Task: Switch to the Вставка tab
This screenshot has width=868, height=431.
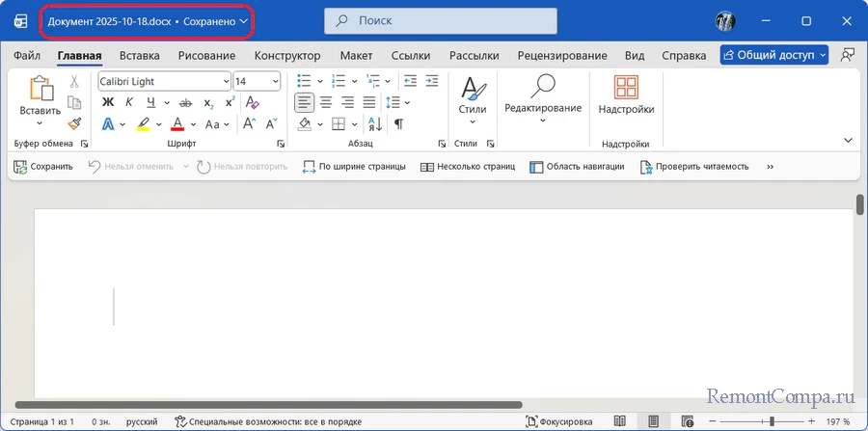Action: click(x=140, y=56)
